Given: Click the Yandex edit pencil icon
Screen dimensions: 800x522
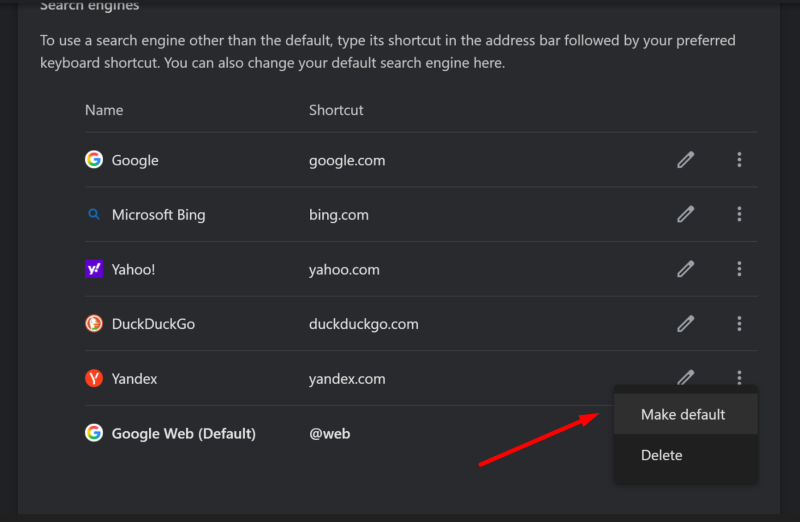Looking at the screenshot, I should click(x=685, y=377).
